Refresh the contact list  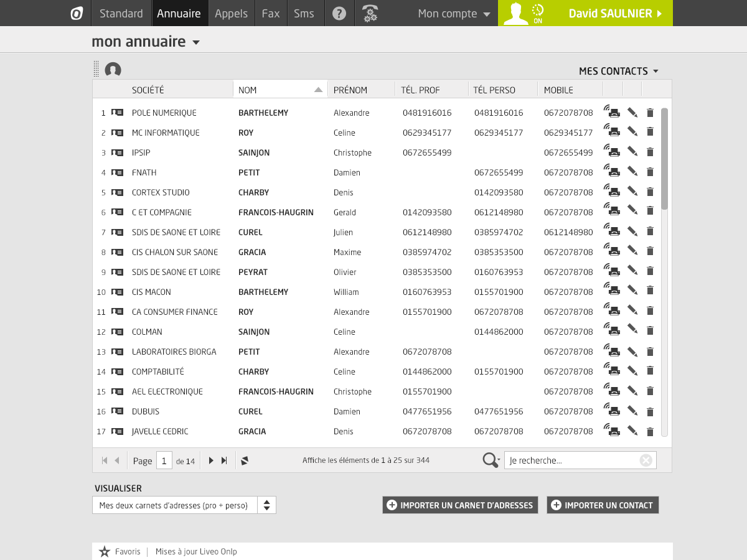pyautogui.click(x=245, y=460)
